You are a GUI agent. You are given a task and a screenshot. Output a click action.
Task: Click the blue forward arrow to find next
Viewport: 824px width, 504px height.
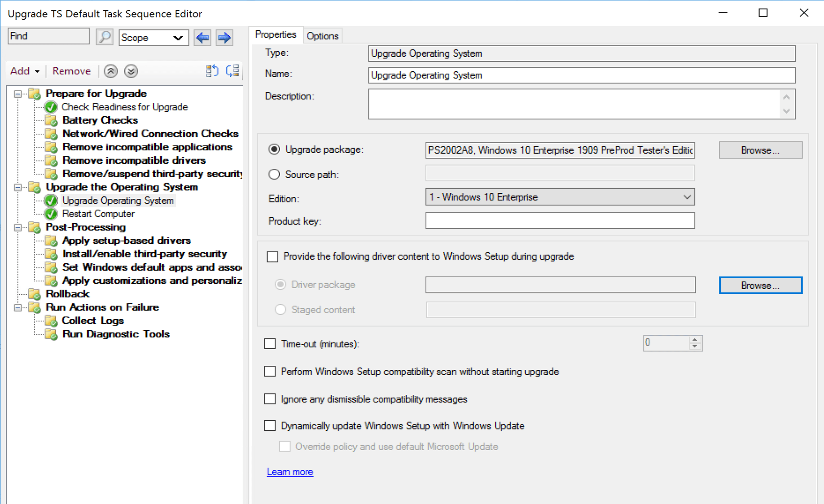pos(224,38)
